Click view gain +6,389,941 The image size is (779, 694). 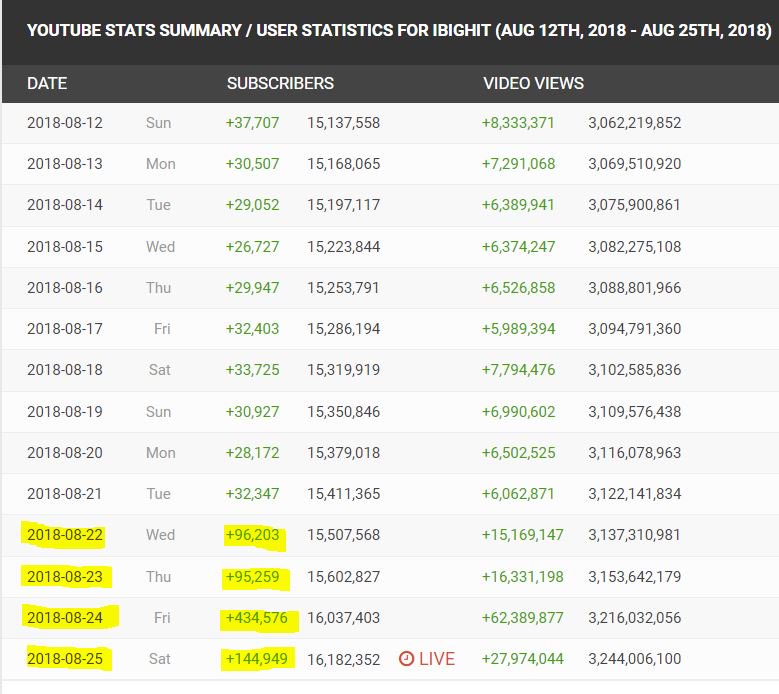518,205
